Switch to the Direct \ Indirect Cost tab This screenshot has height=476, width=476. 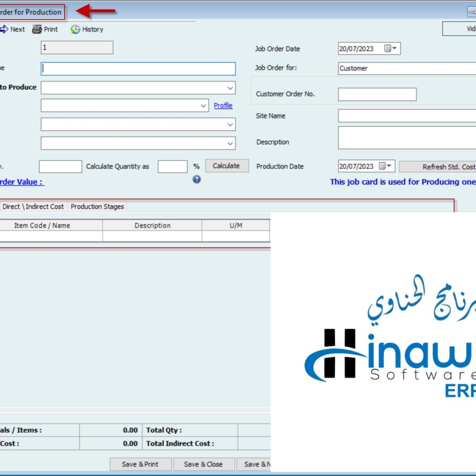[x=33, y=207]
